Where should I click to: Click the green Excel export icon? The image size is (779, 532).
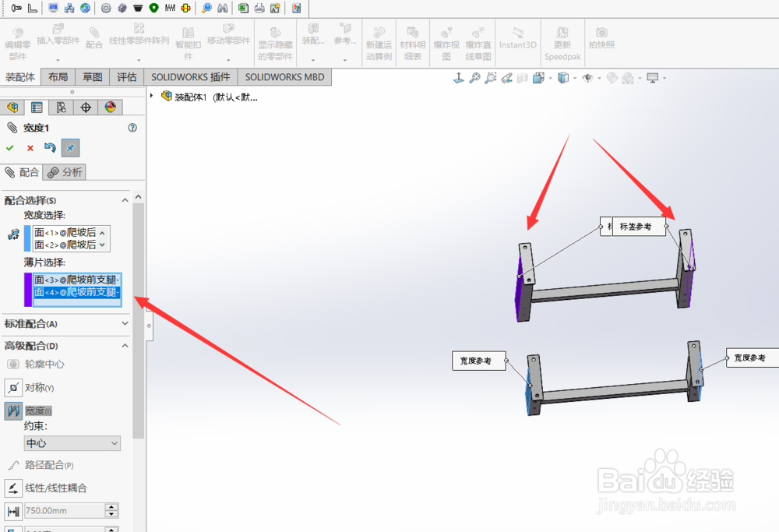coord(243,8)
